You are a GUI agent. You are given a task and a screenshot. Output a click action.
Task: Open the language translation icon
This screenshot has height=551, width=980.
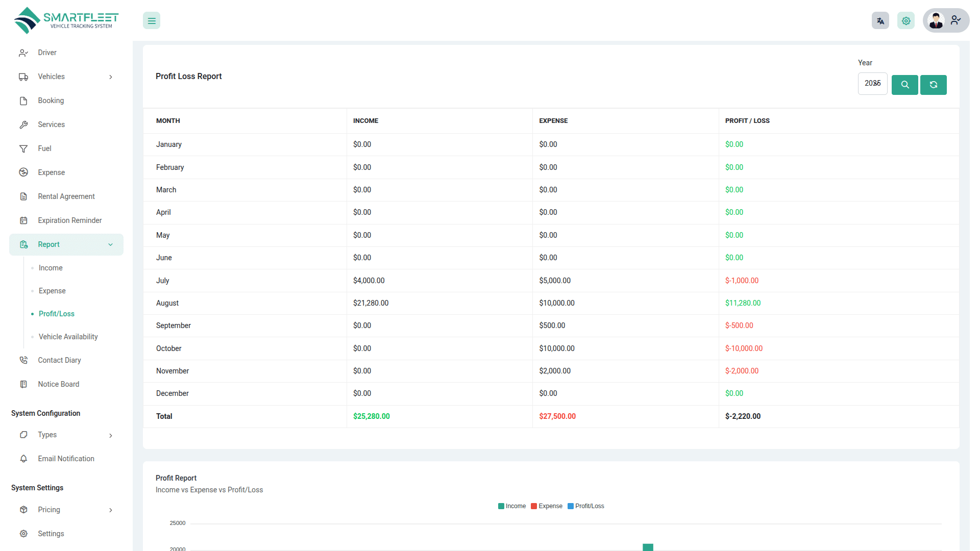[880, 21]
